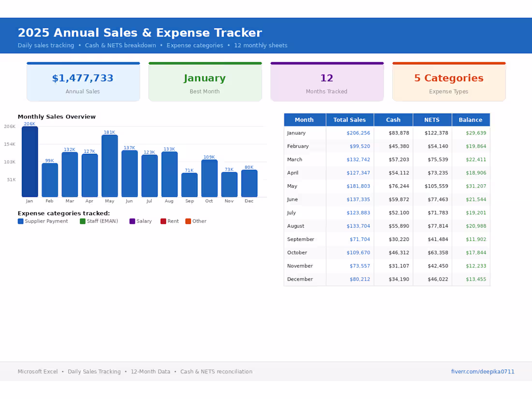Click the Jun bar labeled 137K

coord(130,174)
